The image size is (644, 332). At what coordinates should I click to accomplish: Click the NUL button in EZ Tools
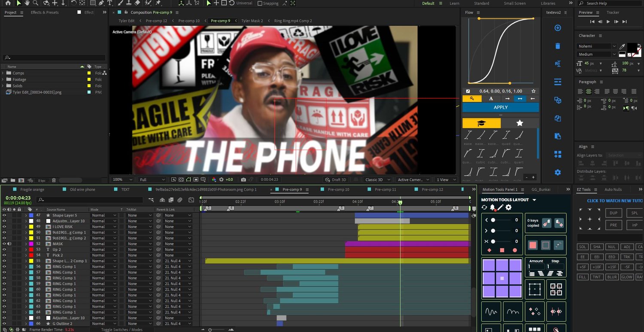click(611, 247)
